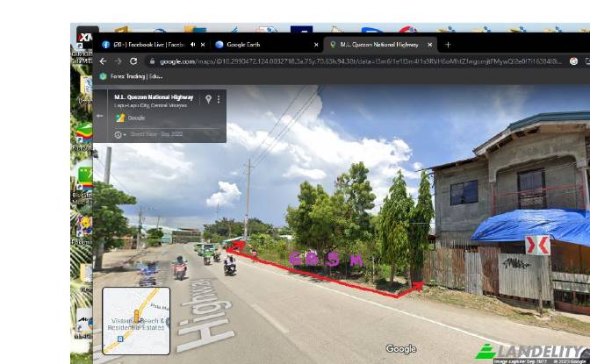Click the browser back arrow button
Screen dimensions: 590x364
pyautogui.click(x=103, y=61)
